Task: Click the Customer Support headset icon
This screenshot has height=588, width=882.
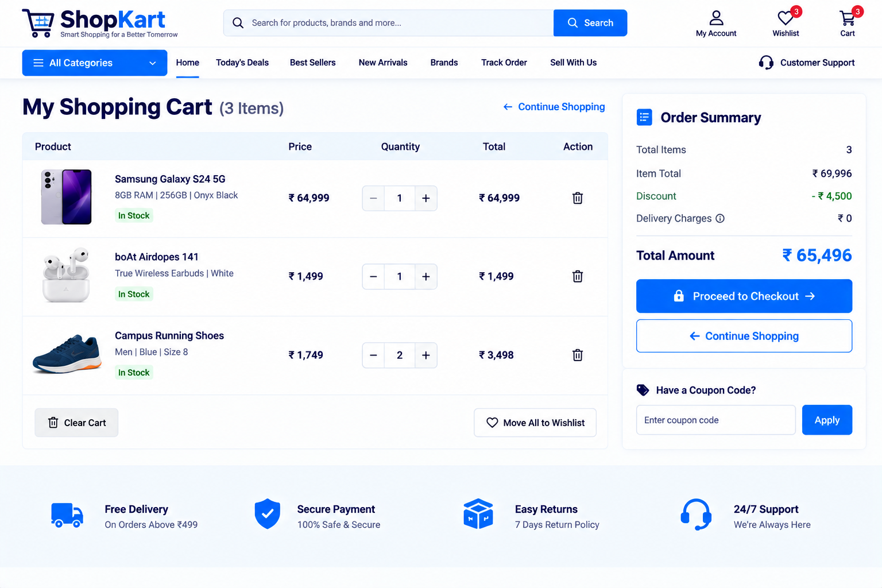Action: point(766,63)
